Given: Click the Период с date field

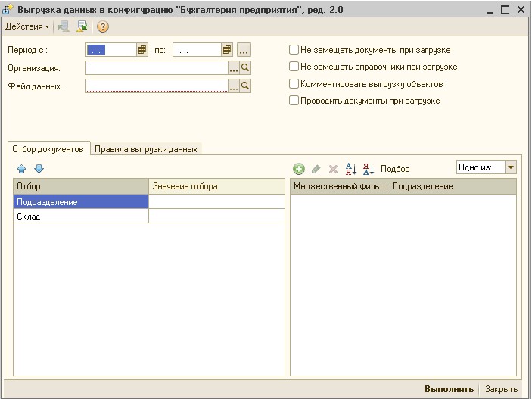Looking at the screenshot, I should click(111, 50).
